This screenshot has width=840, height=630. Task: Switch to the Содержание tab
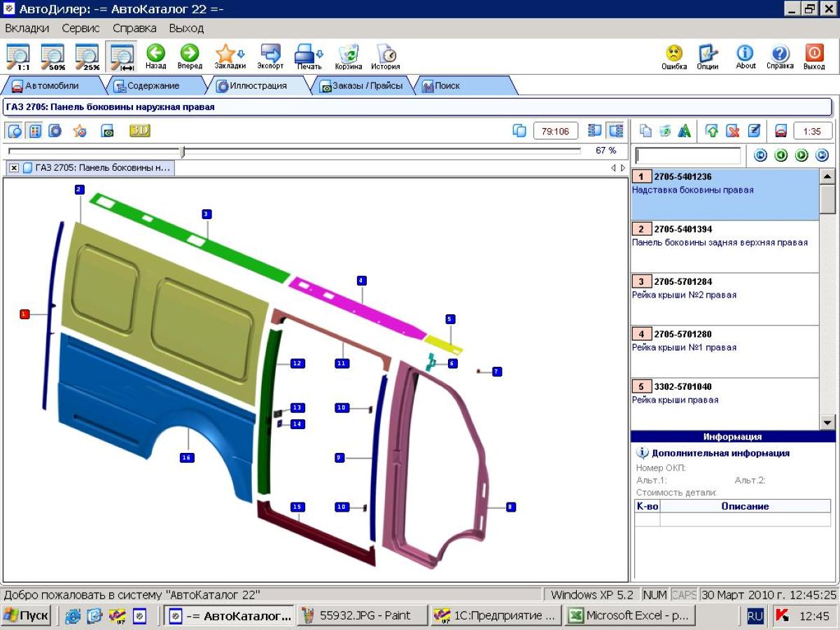point(153,86)
